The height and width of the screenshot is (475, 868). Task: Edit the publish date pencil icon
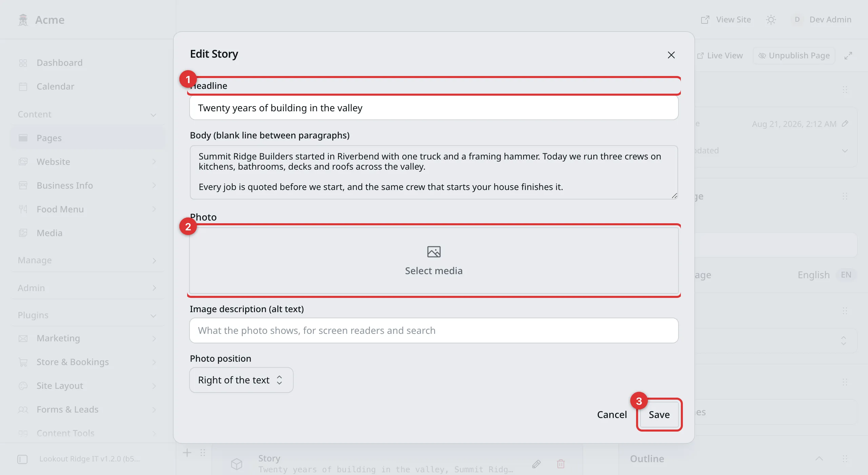coord(845,123)
